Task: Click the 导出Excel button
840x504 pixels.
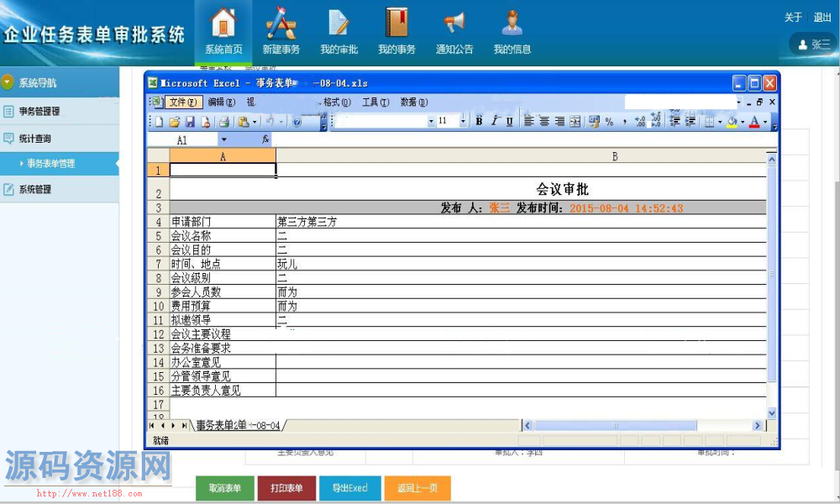Action: pyautogui.click(x=349, y=488)
